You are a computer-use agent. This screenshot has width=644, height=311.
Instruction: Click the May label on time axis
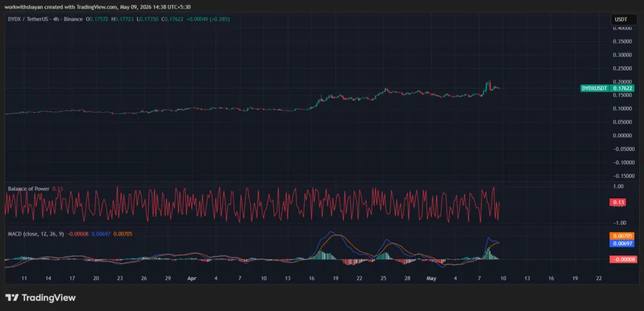[x=431, y=278]
